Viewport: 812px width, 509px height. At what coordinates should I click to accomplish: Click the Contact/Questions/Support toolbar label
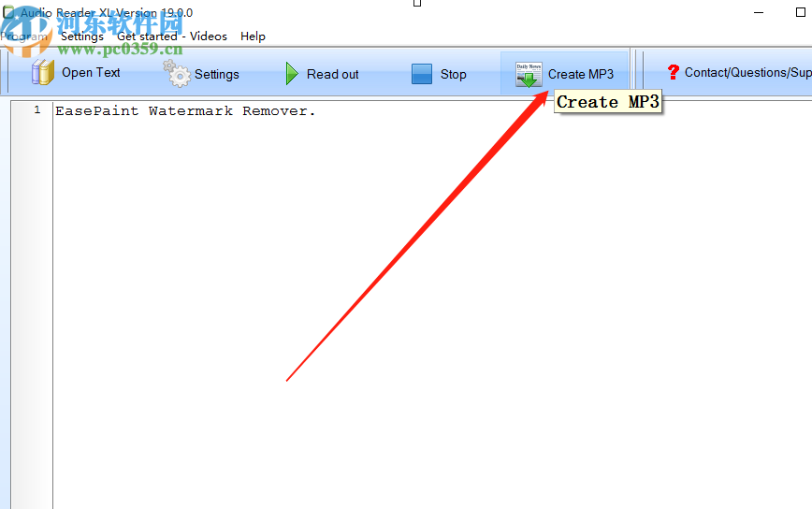pos(747,72)
